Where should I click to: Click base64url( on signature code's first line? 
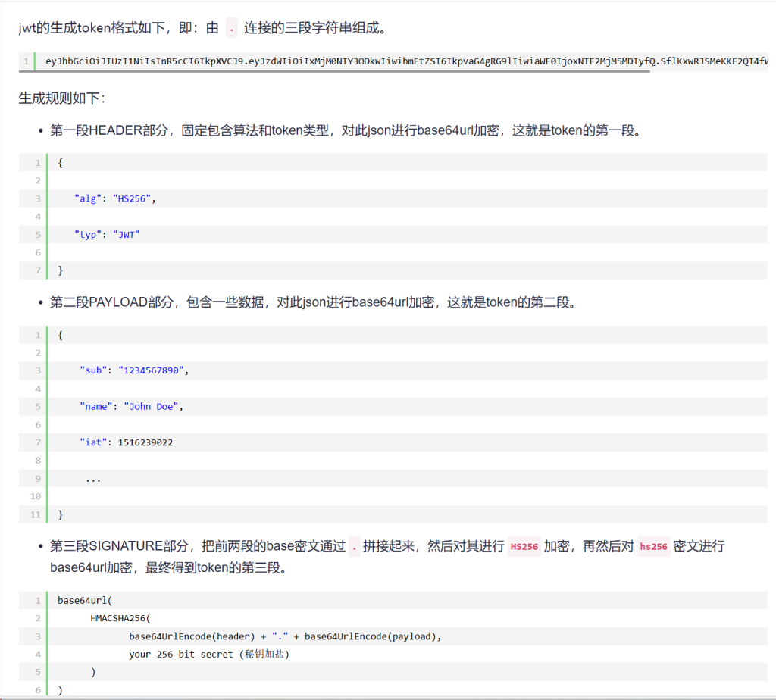pyautogui.click(x=85, y=600)
